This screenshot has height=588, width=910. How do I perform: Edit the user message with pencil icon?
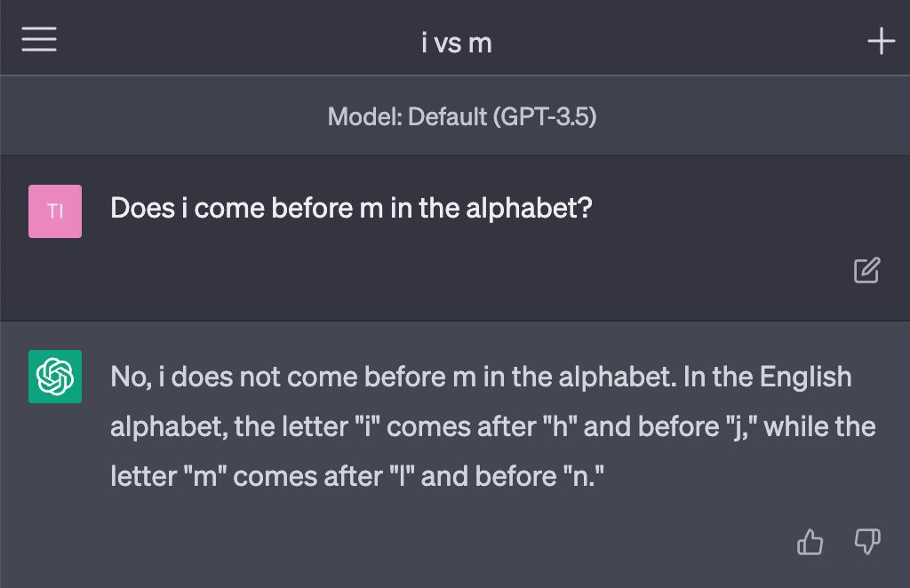(x=866, y=271)
